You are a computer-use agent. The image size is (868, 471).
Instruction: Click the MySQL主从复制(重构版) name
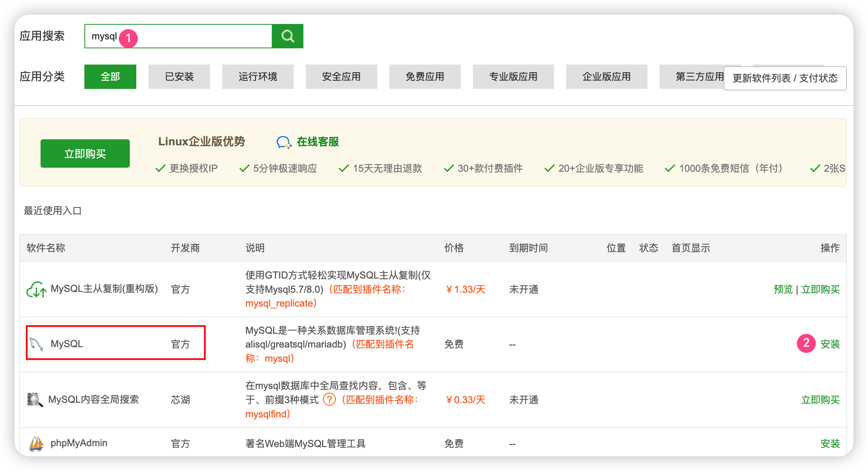104,289
